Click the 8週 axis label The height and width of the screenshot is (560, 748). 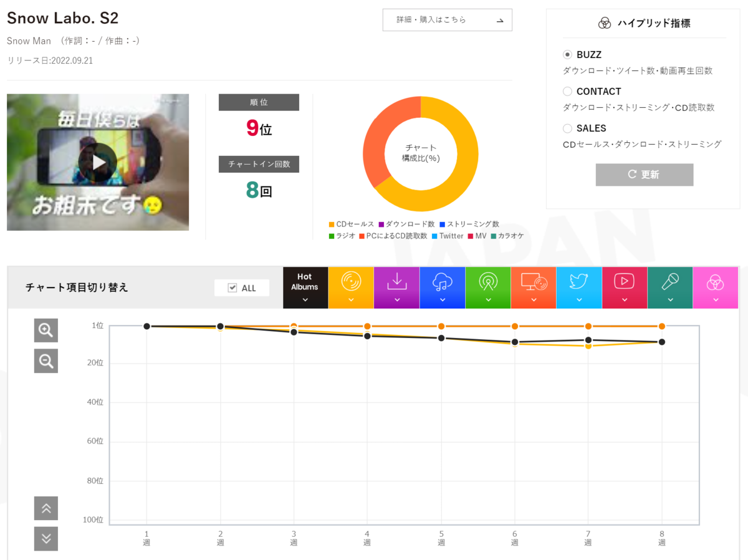click(x=662, y=538)
